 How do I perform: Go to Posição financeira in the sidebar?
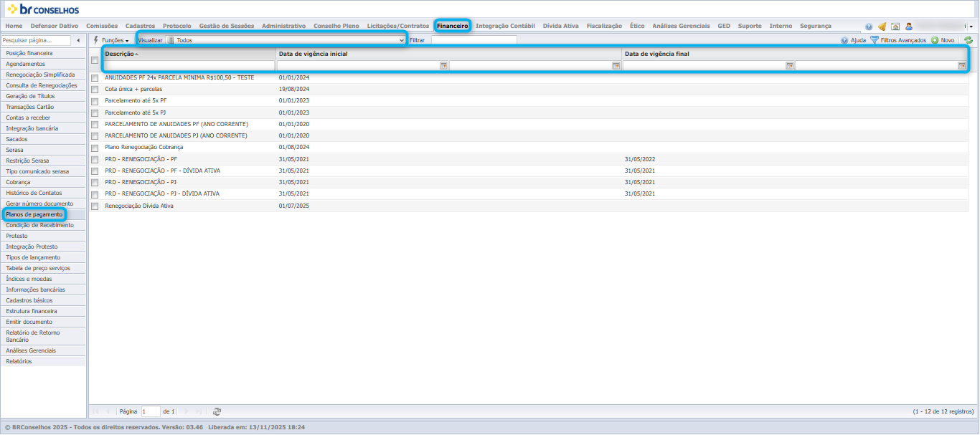43,53
